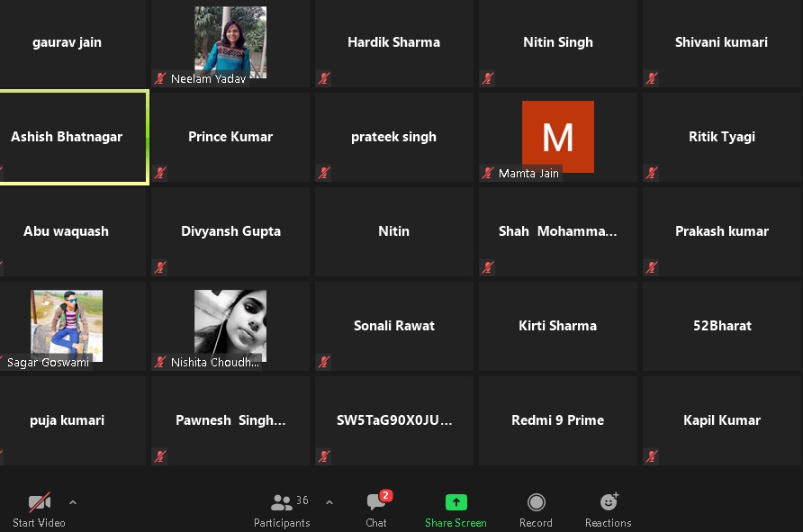
Task: Click muted mic icon on Nishita Choudh... tile
Action: (160, 362)
